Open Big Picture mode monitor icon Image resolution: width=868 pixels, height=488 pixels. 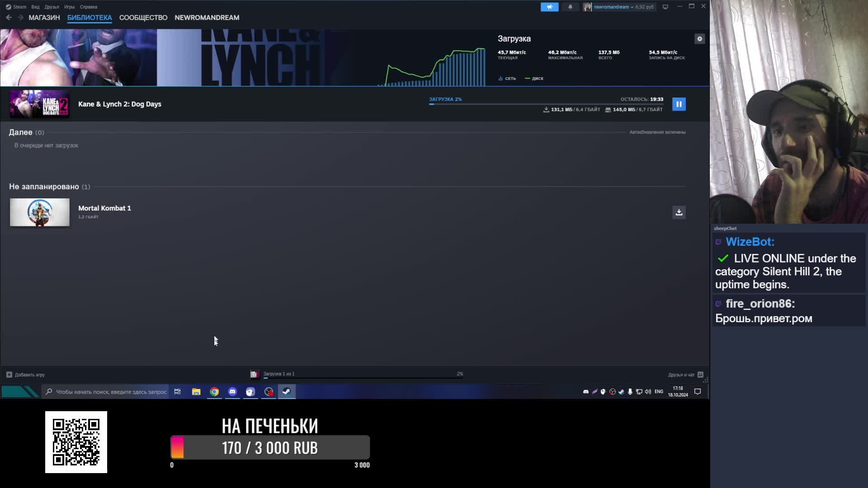[665, 7]
